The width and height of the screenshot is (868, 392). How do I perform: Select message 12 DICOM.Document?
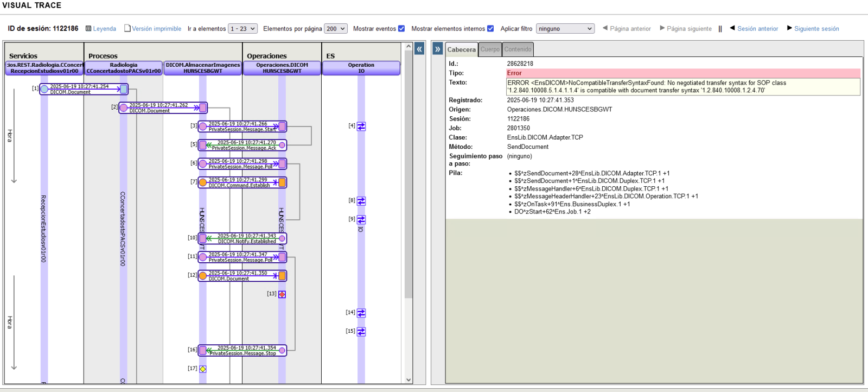242,276
